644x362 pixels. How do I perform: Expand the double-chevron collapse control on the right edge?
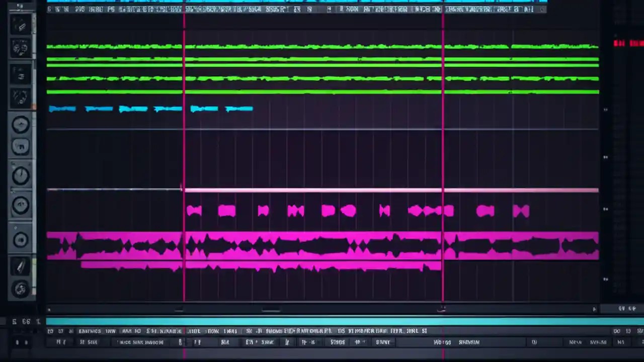click(x=606, y=110)
